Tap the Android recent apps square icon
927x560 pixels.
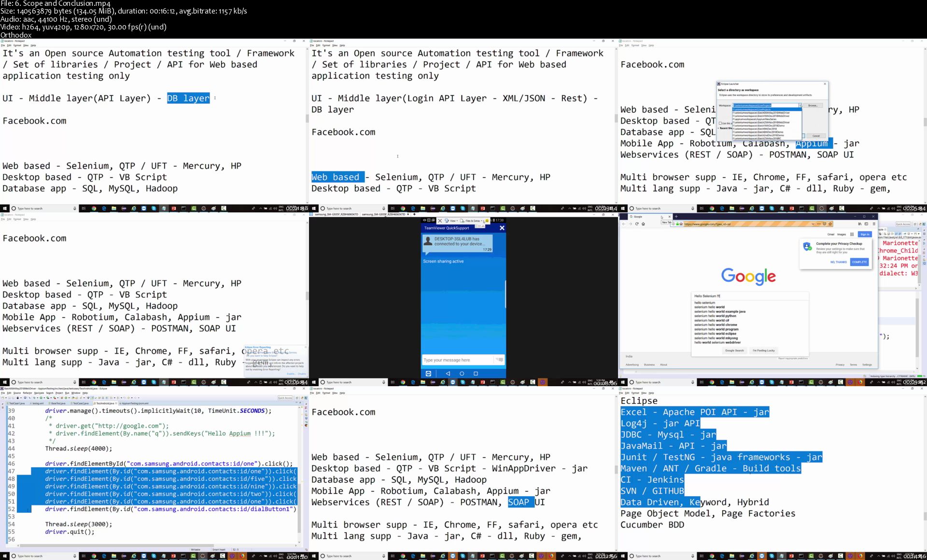476,374
